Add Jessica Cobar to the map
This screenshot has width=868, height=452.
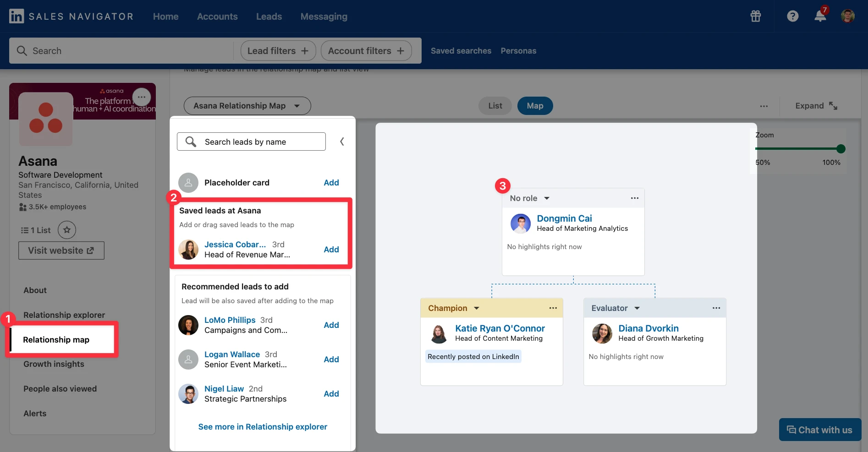pos(331,250)
